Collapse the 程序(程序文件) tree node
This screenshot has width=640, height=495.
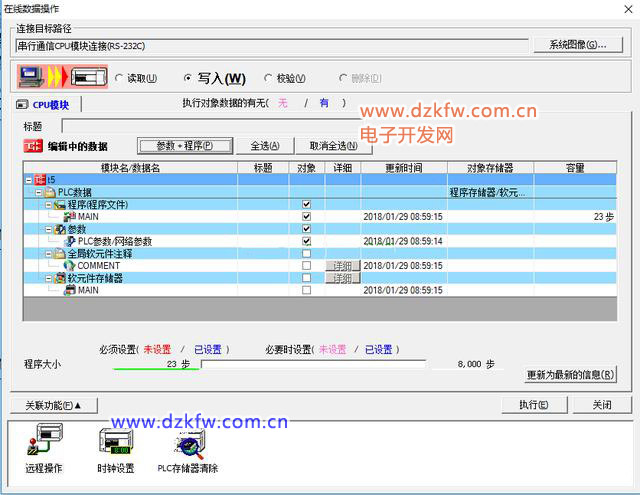(x=48, y=204)
